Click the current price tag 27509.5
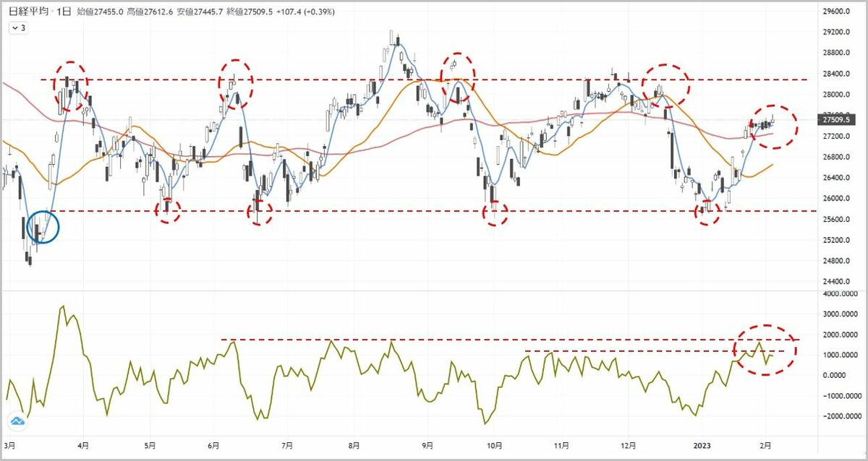The height and width of the screenshot is (461, 868). tap(835, 120)
